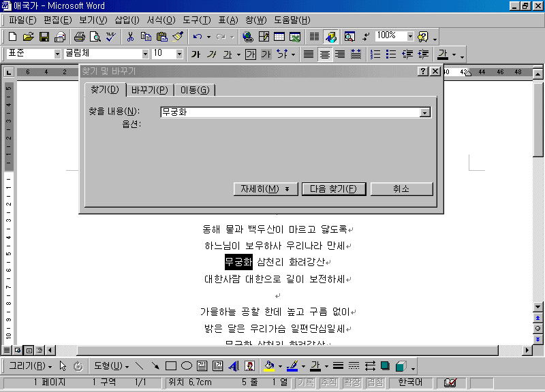Run the spelling and grammar check
The width and height of the screenshot is (545, 392).
111,37
